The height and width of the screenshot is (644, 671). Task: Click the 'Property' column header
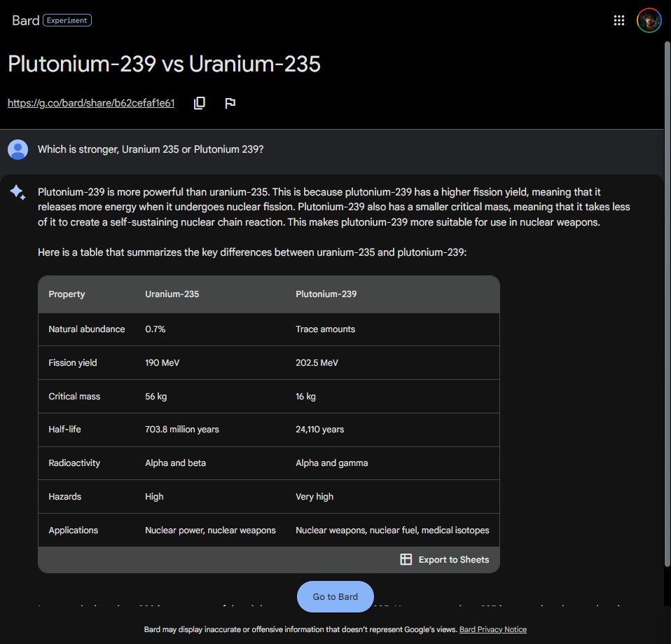tap(67, 294)
